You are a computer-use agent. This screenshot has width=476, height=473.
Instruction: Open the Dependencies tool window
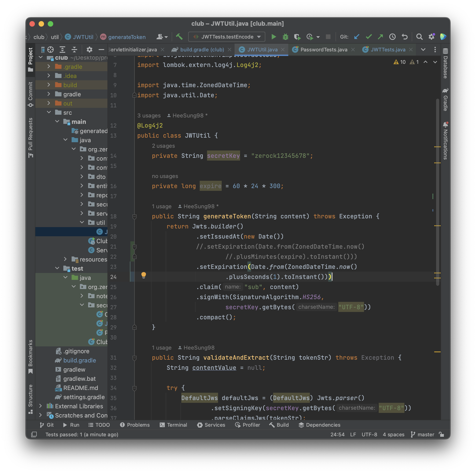tap(319, 425)
